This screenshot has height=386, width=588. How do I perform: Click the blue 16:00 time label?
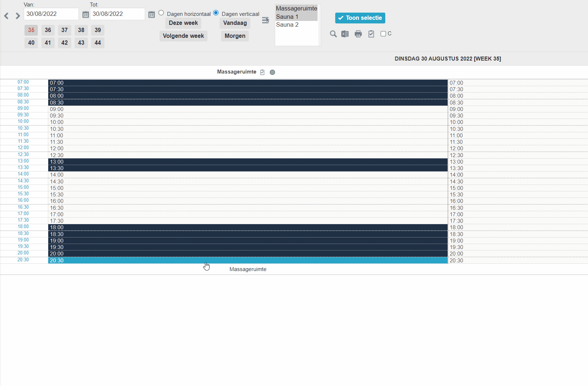pos(23,200)
